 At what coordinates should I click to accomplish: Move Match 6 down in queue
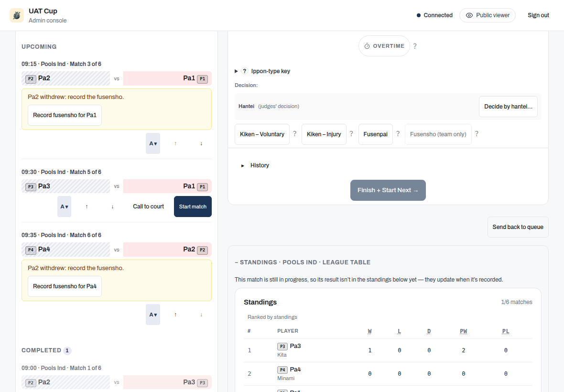point(201,315)
